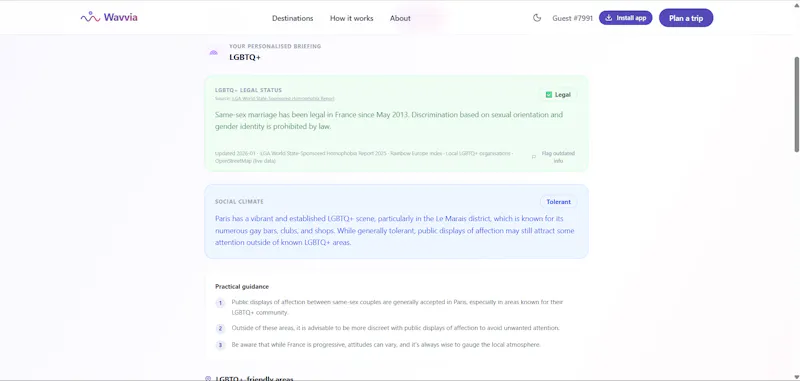Click the "Be aware that while France" guidance item
The image size is (800, 381).
[386, 345]
